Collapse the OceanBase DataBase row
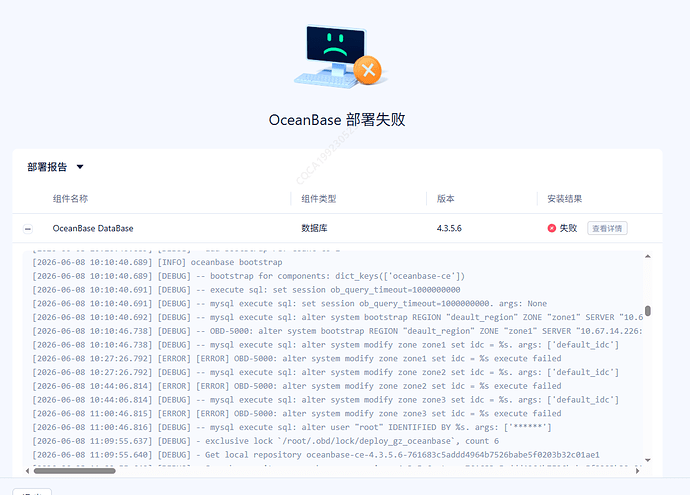 28,229
